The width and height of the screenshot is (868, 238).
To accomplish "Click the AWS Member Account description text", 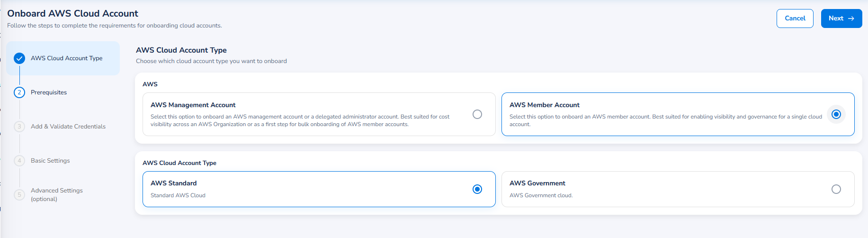I will coord(666,120).
